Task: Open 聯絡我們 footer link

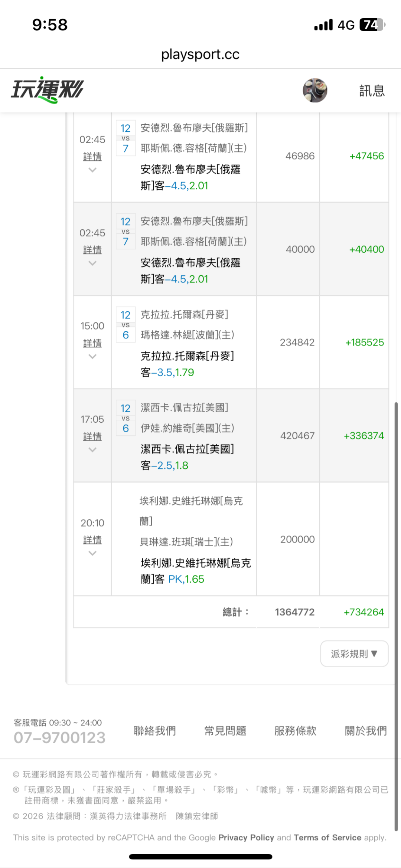Action: [154, 731]
